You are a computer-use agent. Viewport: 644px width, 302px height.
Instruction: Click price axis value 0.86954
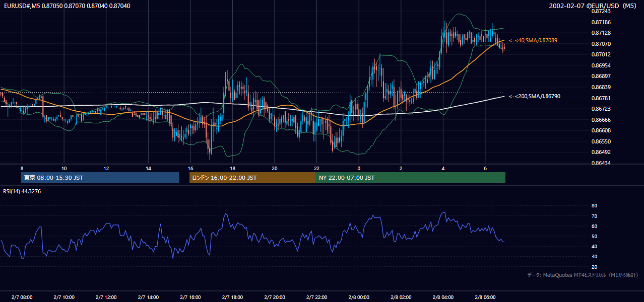601,66
